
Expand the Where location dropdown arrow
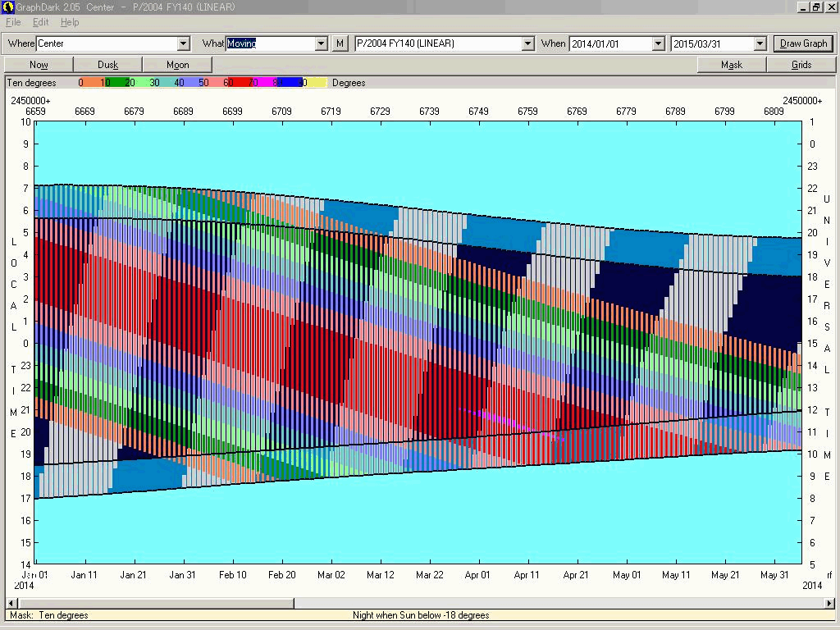pyautogui.click(x=183, y=43)
